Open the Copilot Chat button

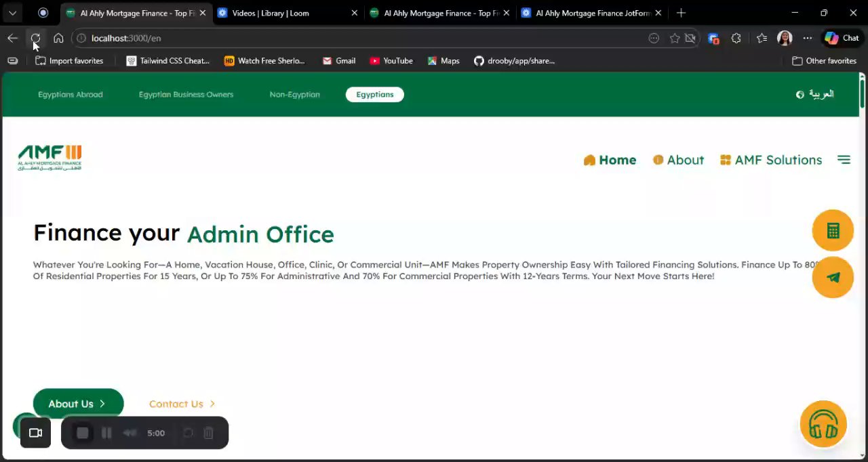click(842, 38)
